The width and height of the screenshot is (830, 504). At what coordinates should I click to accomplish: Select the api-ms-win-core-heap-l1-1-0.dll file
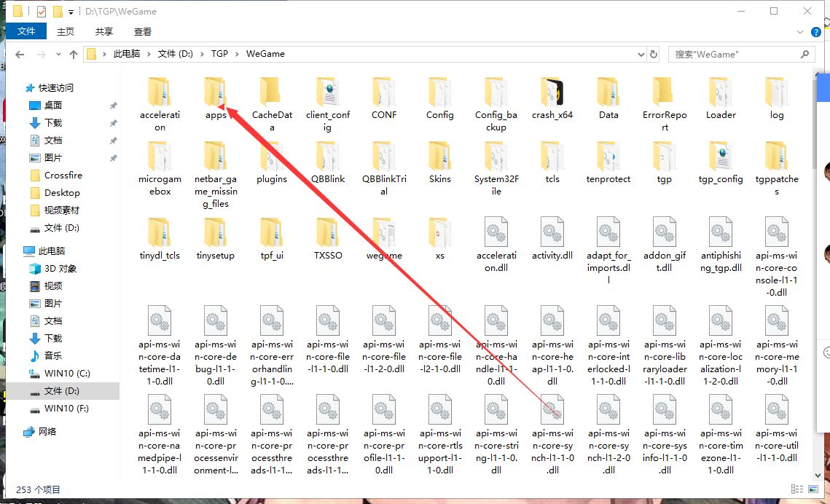[x=552, y=346]
